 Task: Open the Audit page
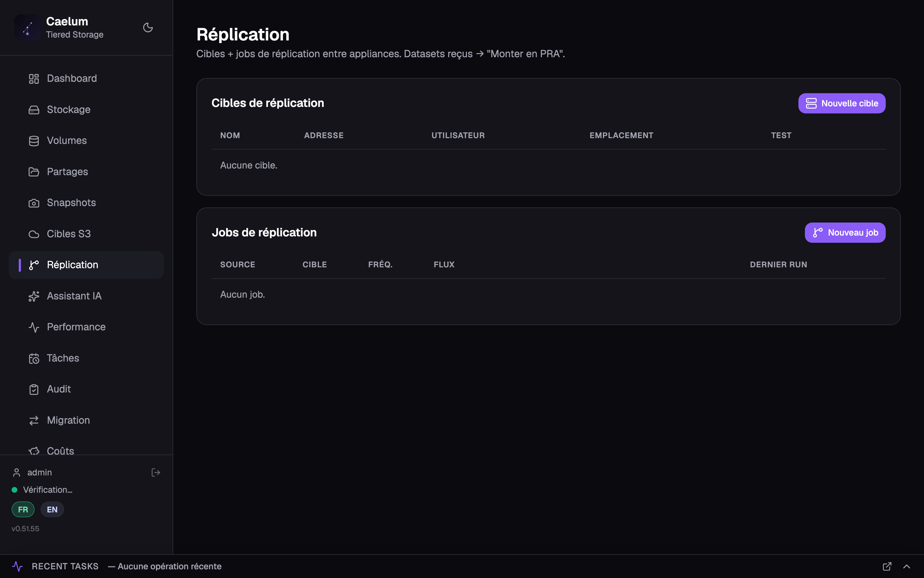coord(86,389)
